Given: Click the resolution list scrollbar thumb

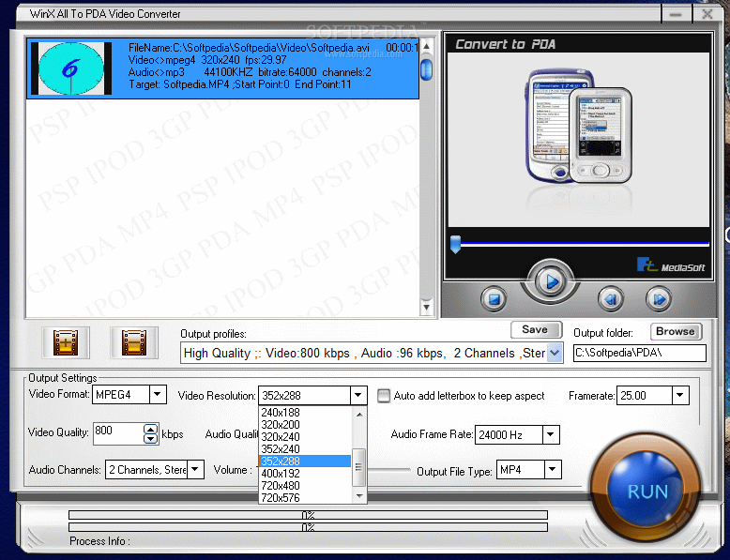Looking at the screenshot, I should coord(358,467).
